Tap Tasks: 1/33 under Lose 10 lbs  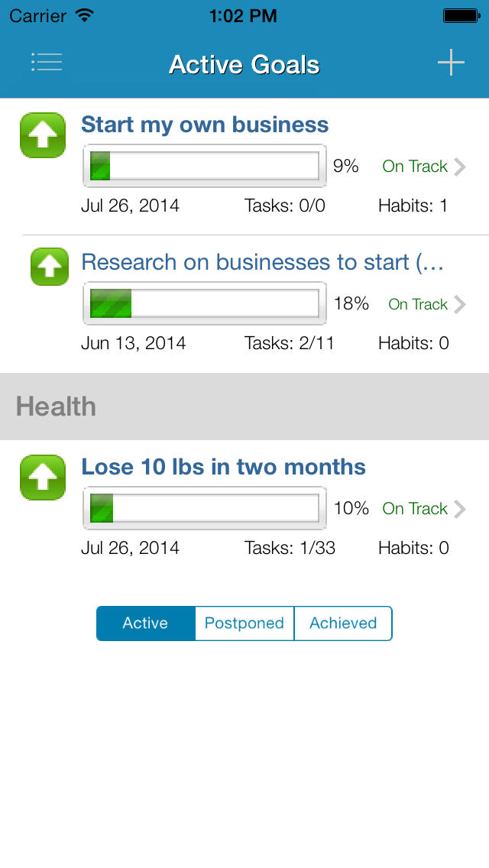[290, 548]
